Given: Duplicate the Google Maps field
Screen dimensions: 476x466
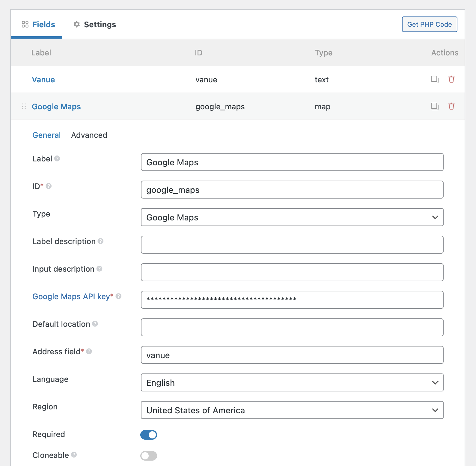Looking at the screenshot, I should point(435,106).
